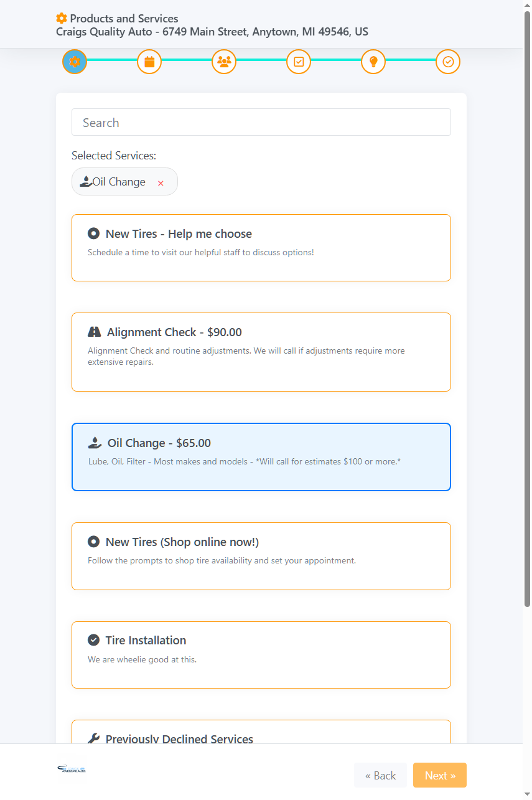Click the final checkmark circle step icon
The height and width of the screenshot is (800, 532).
(448, 62)
